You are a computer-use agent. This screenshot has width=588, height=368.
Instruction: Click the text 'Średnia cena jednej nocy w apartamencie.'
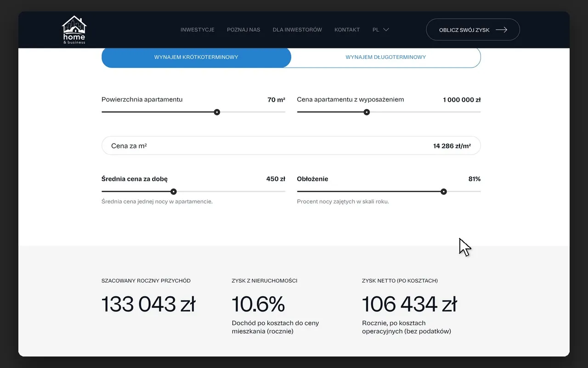[157, 201]
